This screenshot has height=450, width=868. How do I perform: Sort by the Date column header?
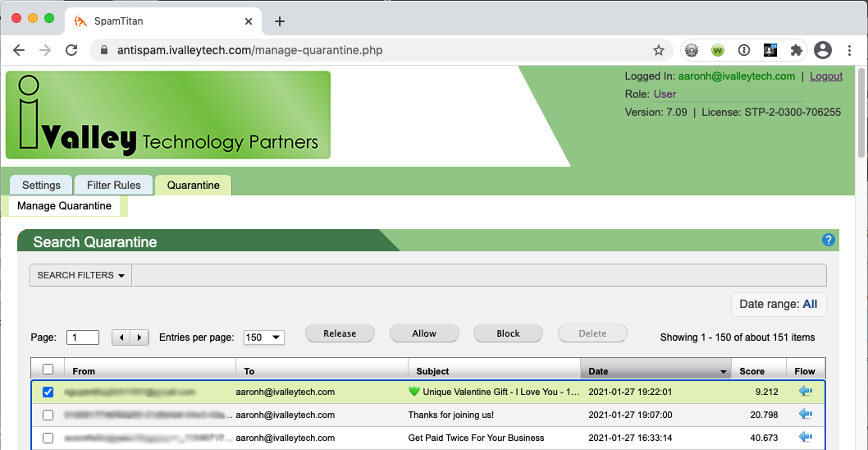[654, 371]
